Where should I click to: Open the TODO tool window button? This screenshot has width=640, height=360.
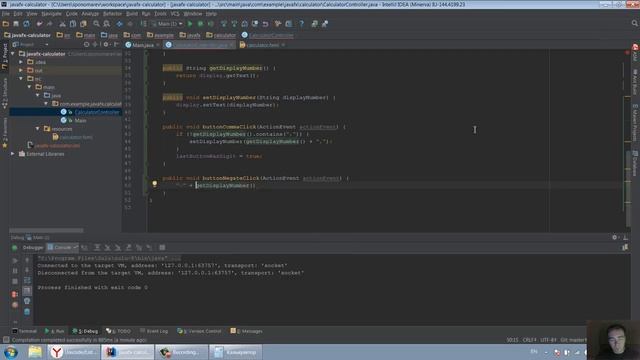coord(118,331)
